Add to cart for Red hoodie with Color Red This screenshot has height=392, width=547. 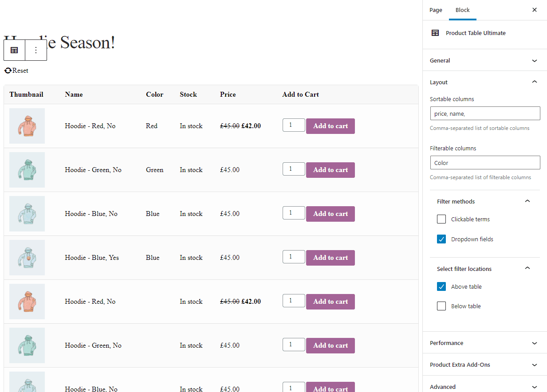click(x=331, y=126)
